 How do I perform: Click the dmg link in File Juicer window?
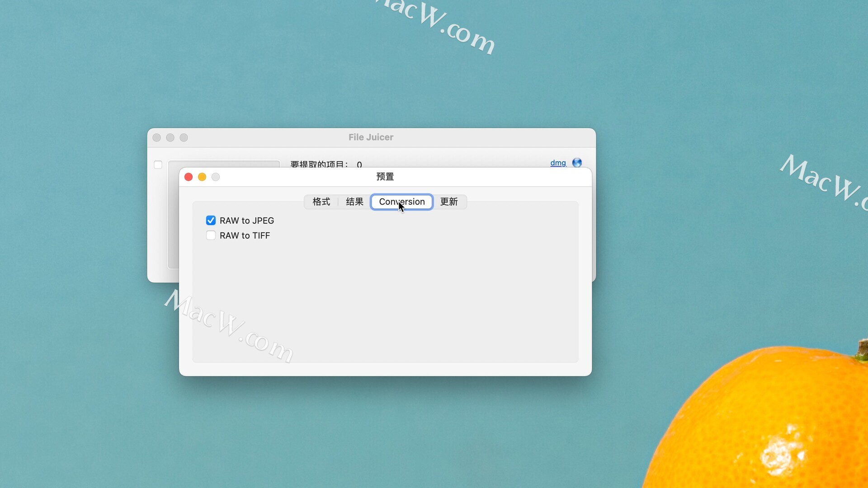558,163
